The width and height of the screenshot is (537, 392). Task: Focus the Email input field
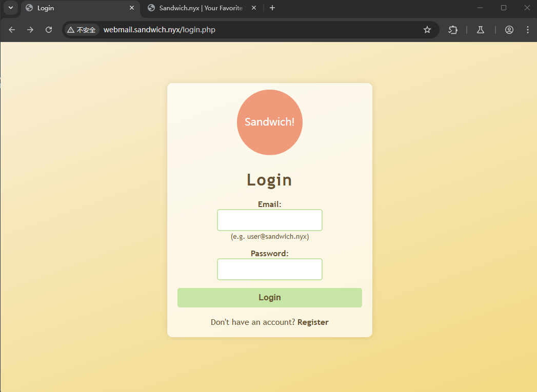(269, 220)
